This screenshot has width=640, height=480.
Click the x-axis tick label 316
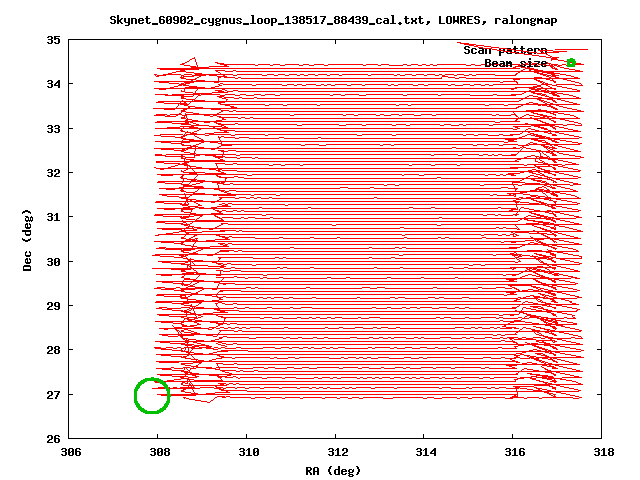515,452
